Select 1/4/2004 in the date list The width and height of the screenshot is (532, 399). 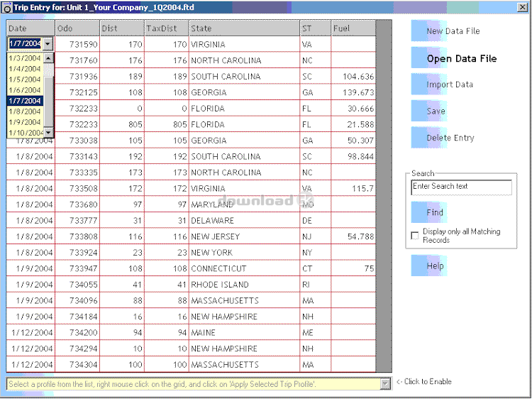point(25,69)
